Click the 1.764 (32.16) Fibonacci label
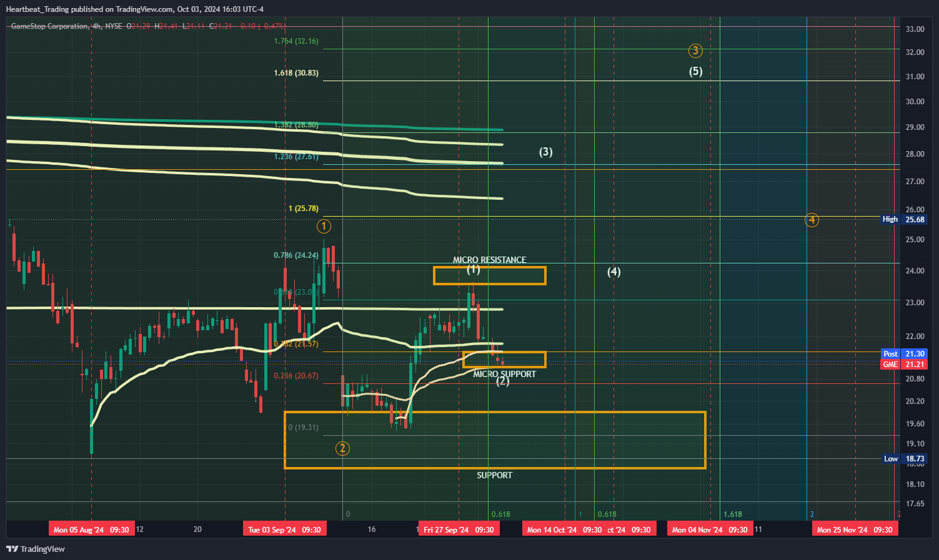Image resolution: width=939 pixels, height=560 pixels. point(296,41)
